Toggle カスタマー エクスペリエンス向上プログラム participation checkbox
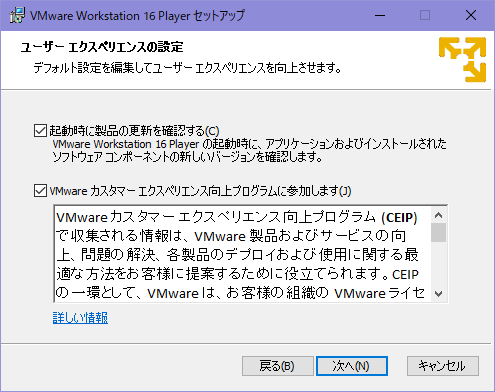 (40, 191)
